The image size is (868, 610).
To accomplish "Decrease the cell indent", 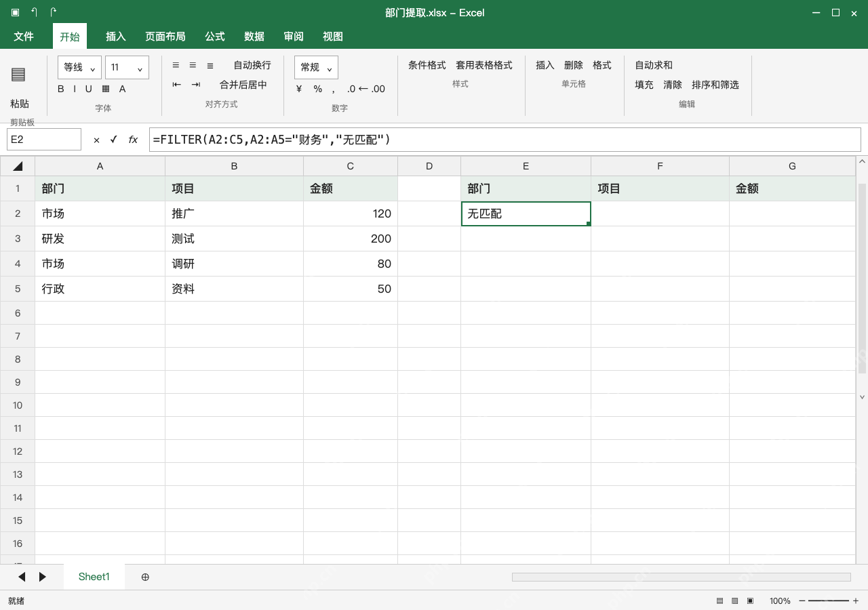I will pos(177,85).
